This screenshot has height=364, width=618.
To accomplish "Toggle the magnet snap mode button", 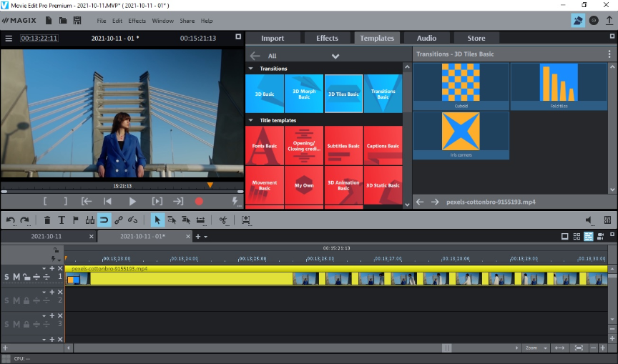I will pyautogui.click(x=104, y=220).
